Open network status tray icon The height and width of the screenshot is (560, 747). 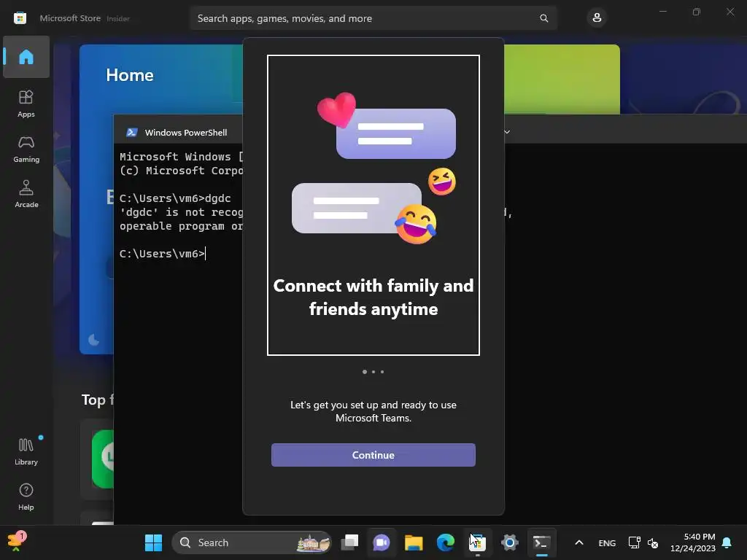(x=634, y=542)
